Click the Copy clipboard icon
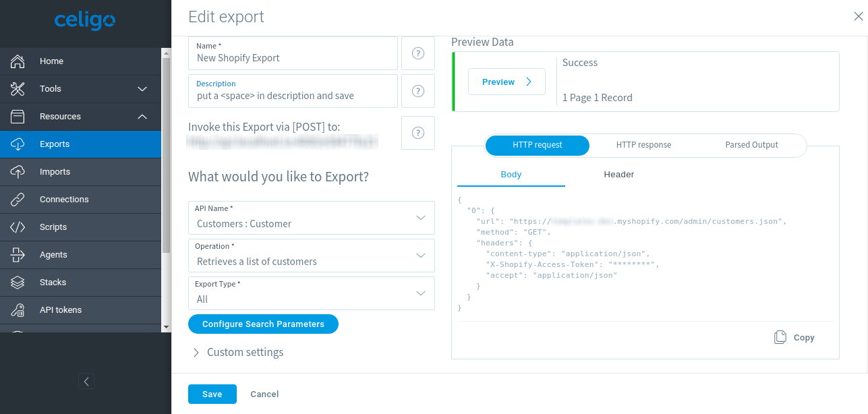Image resolution: width=868 pixels, height=414 pixels. [780, 337]
